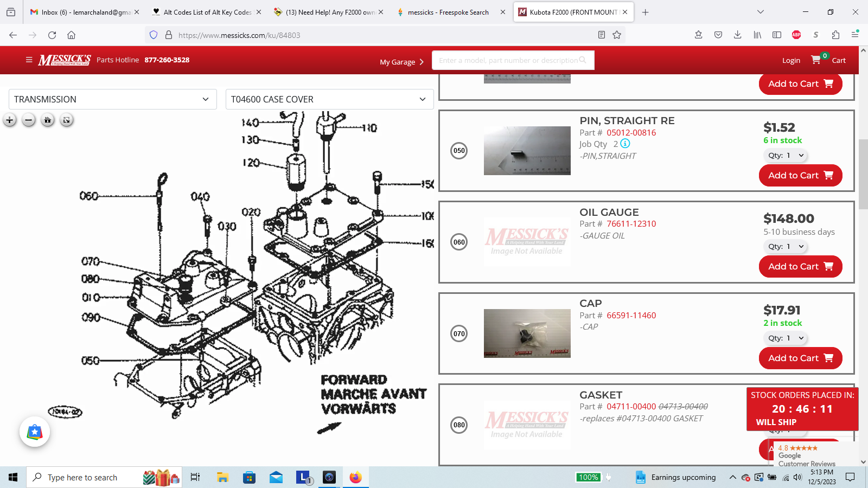Select reference bubble 060
The image size is (868, 488).
[x=459, y=242]
